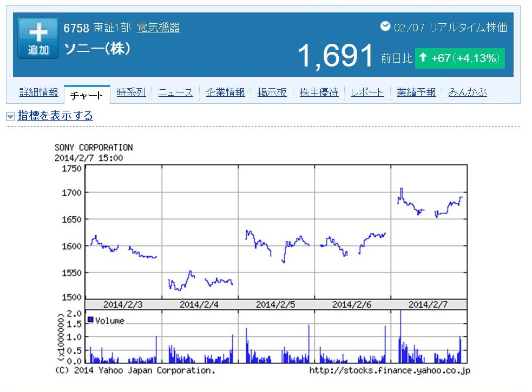Open the 掲示板 tab
Screen dimensions: 532x392
pos(272,92)
